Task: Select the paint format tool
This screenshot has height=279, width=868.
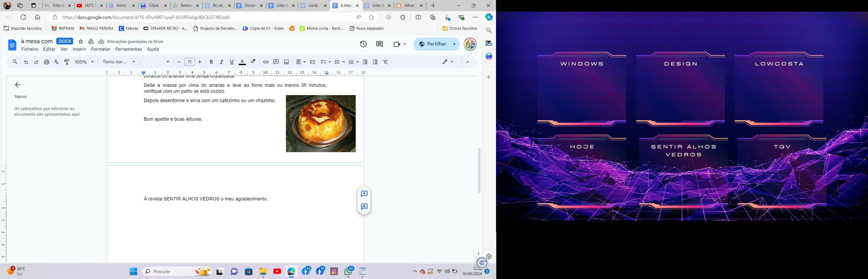Action: (67, 62)
